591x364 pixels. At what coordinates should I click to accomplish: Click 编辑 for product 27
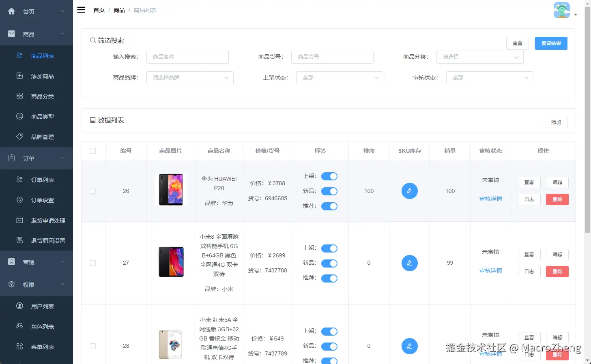coord(557,255)
